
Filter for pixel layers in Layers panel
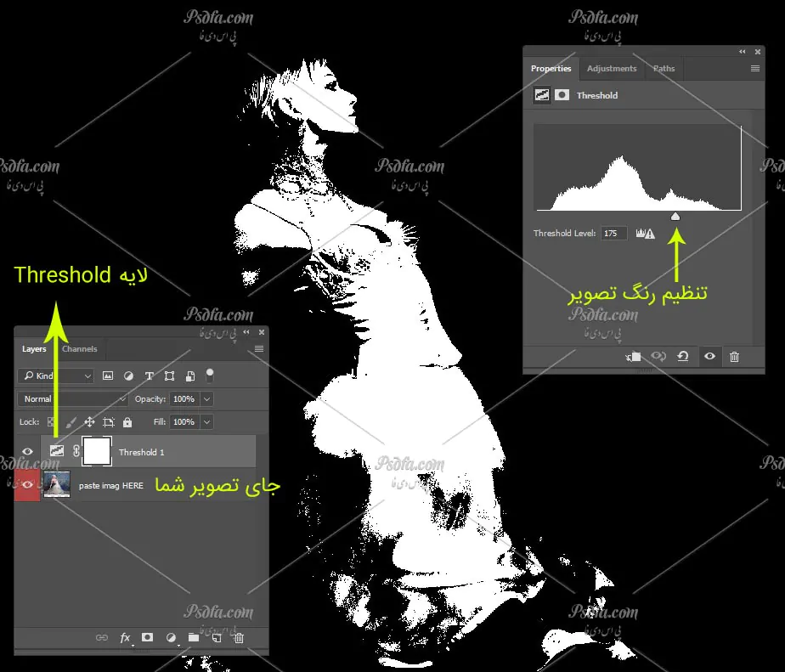click(108, 376)
